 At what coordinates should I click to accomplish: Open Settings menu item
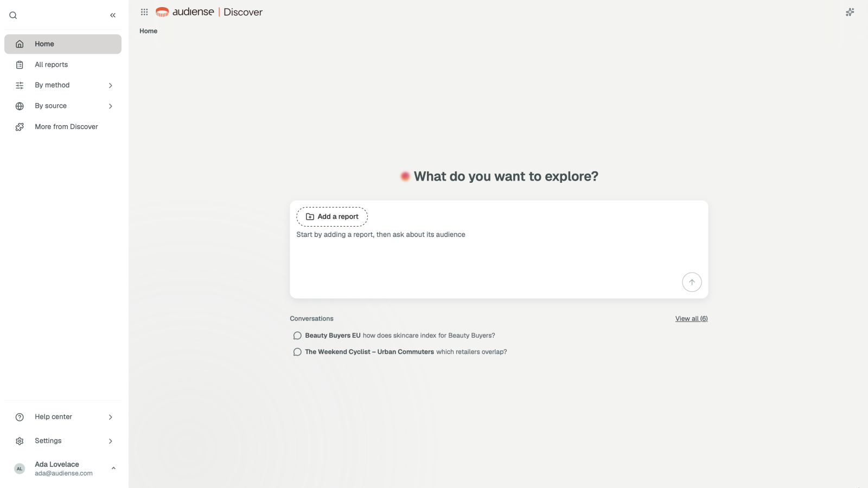pos(63,441)
